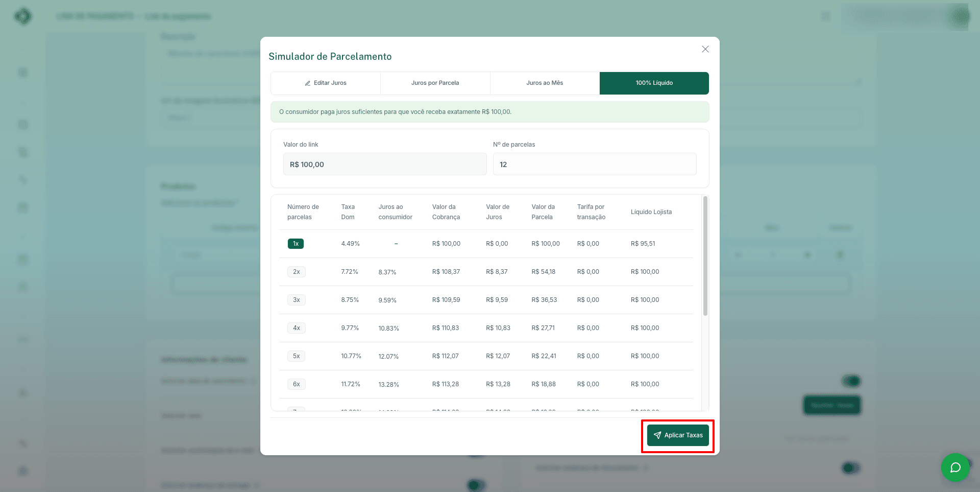The image size is (980, 492).
Task: Select the 1x installment badge
Action: point(296,244)
